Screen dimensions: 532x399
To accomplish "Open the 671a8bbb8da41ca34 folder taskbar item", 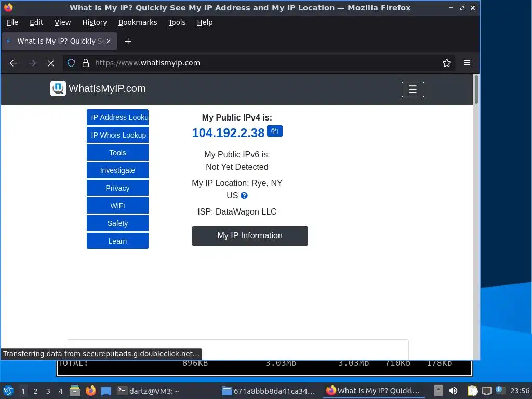I will [269, 391].
